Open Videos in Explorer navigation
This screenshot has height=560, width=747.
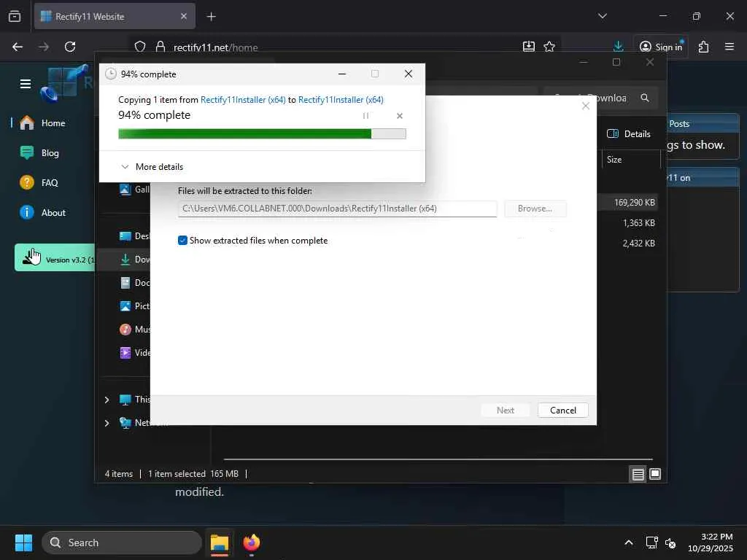(134, 352)
